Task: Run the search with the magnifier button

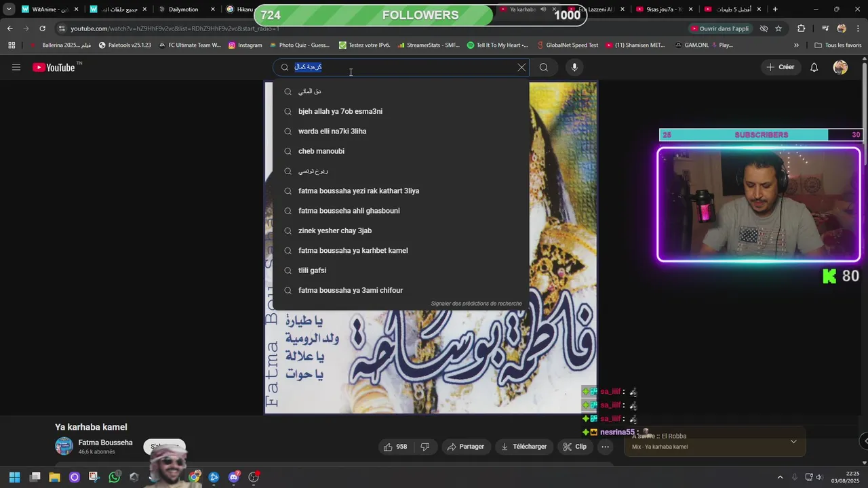Action: [x=544, y=67]
